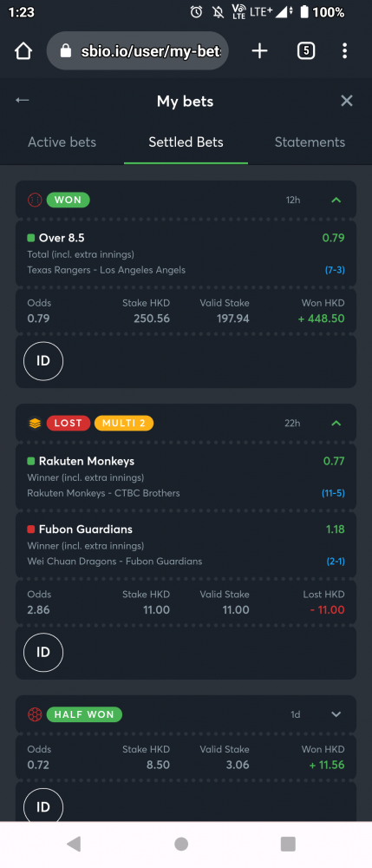Viewport: 372px width, 868px height.
Task: Tap the ID button of the LOST bet
Action: (43, 653)
